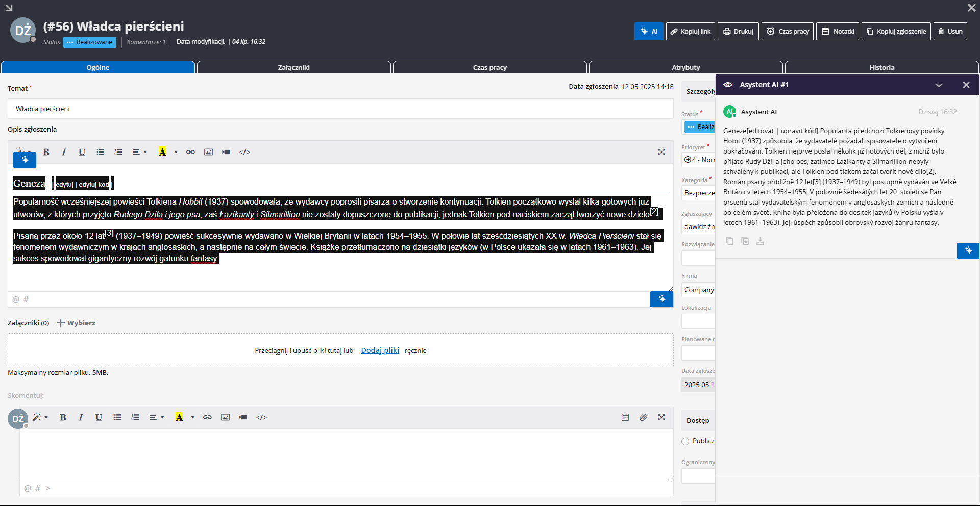
Task: Click yellow highlight color A in comment editor
Action: pyautogui.click(x=179, y=417)
